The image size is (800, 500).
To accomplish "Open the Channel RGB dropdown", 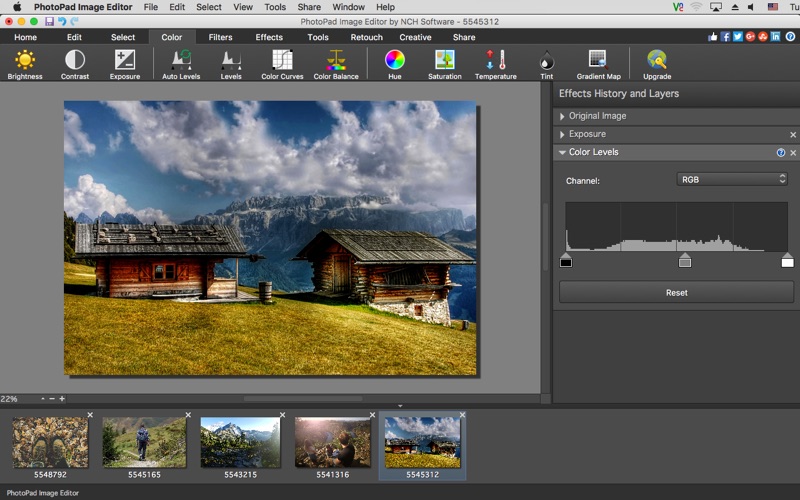I will [732, 180].
